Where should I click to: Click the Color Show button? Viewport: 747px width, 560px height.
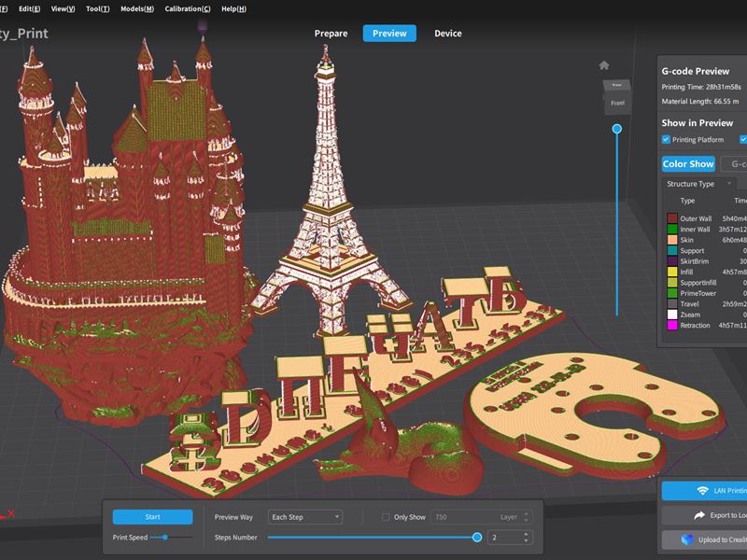[x=688, y=163]
